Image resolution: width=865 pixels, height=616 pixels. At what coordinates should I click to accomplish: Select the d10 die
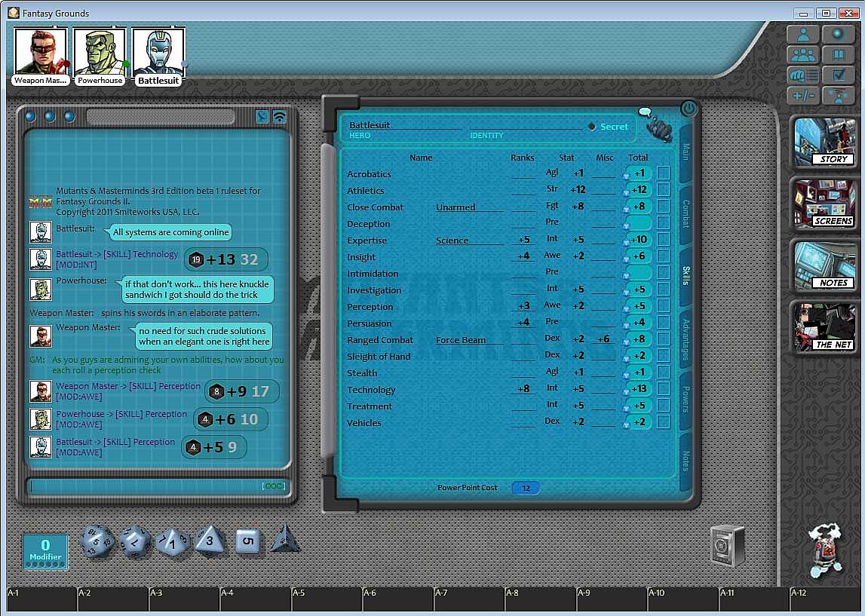172,541
